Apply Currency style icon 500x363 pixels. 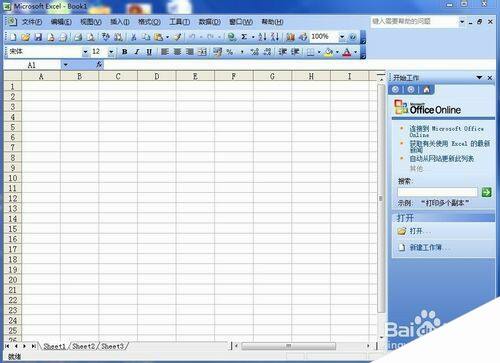point(217,52)
